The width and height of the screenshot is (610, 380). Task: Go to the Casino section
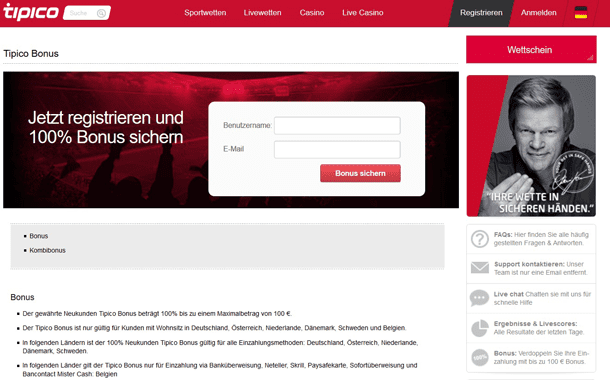click(312, 13)
